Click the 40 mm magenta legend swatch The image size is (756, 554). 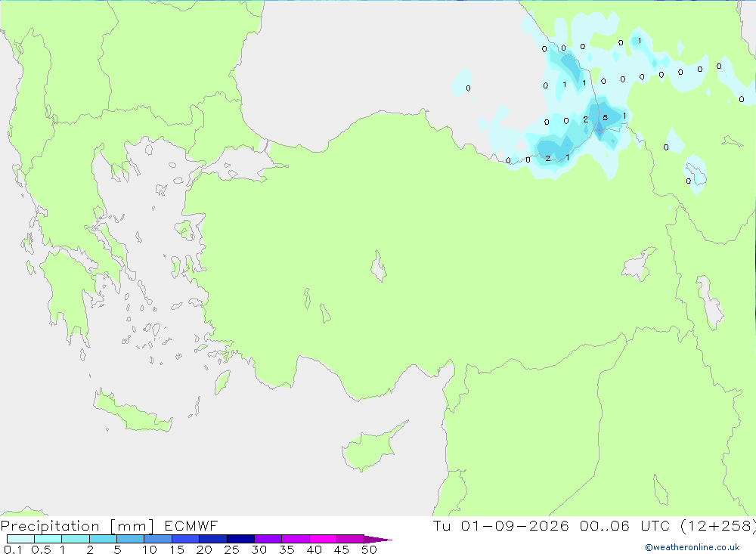click(x=323, y=539)
